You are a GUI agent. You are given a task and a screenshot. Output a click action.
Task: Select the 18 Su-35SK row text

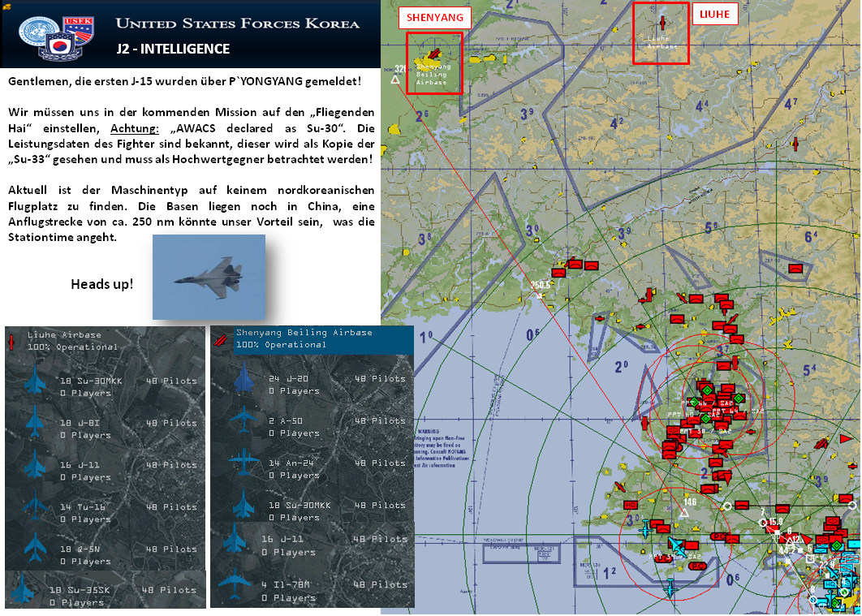(x=80, y=590)
